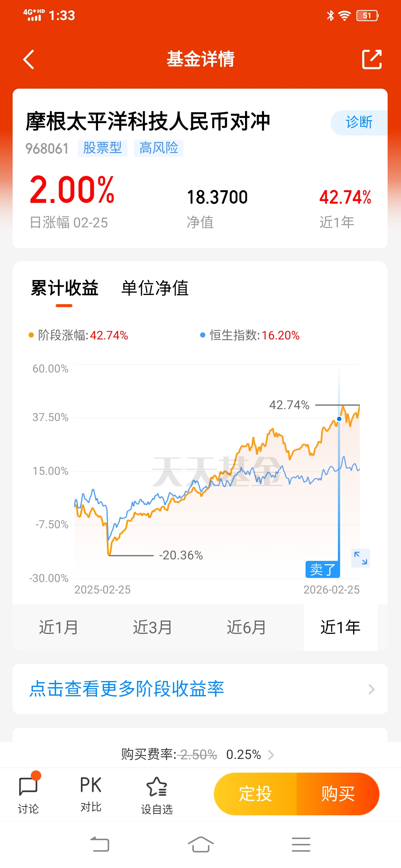Tap the 购买 button

pyautogui.click(x=338, y=794)
